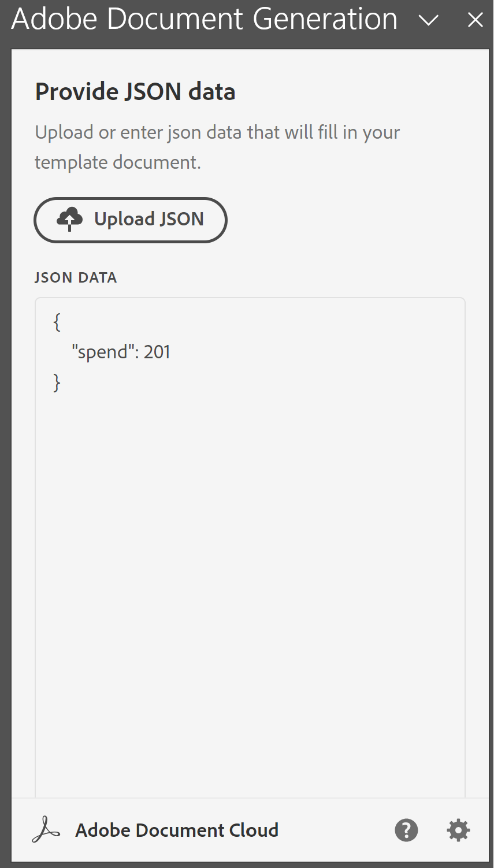Screen dimensions: 494x868
Task: Click the opening curly brace line
Action: [x=57, y=323]
